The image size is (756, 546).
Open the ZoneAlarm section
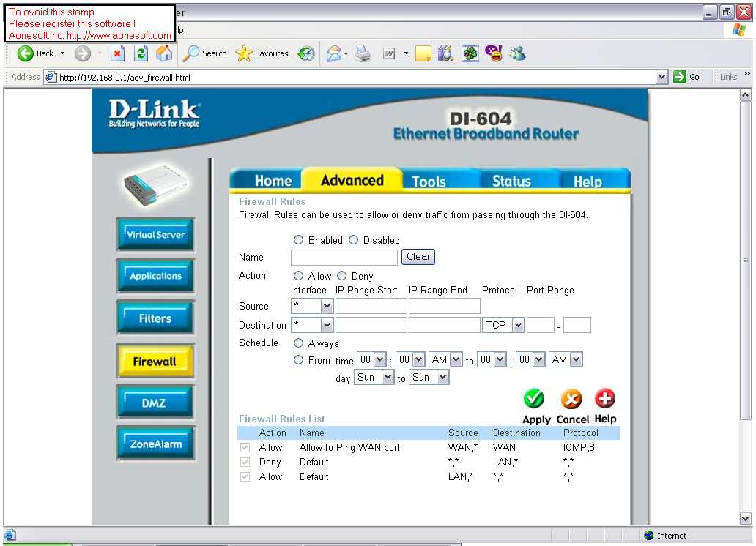155,444
